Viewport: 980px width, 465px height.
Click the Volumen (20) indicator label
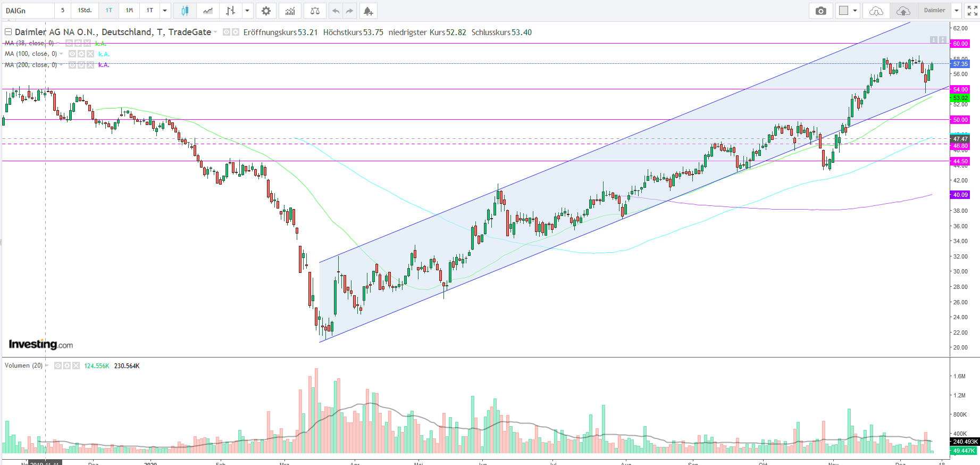click(23, 366)
